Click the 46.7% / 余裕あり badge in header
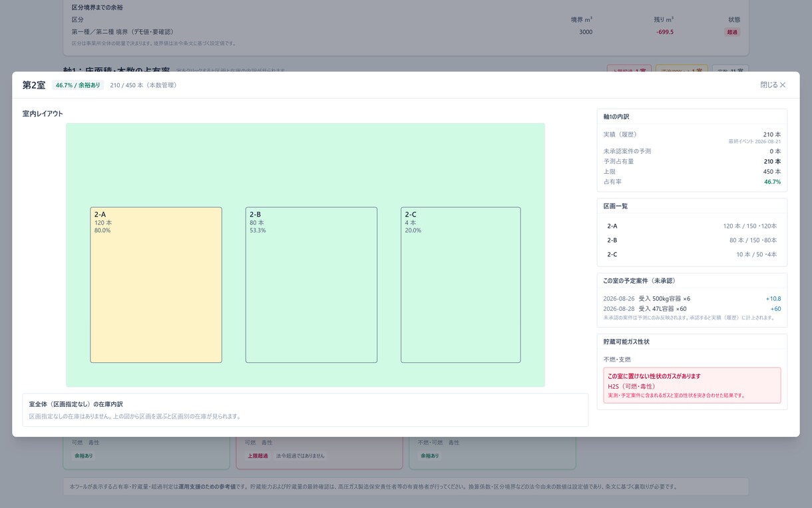Viewport: 812px width, 508px height. 78,85
